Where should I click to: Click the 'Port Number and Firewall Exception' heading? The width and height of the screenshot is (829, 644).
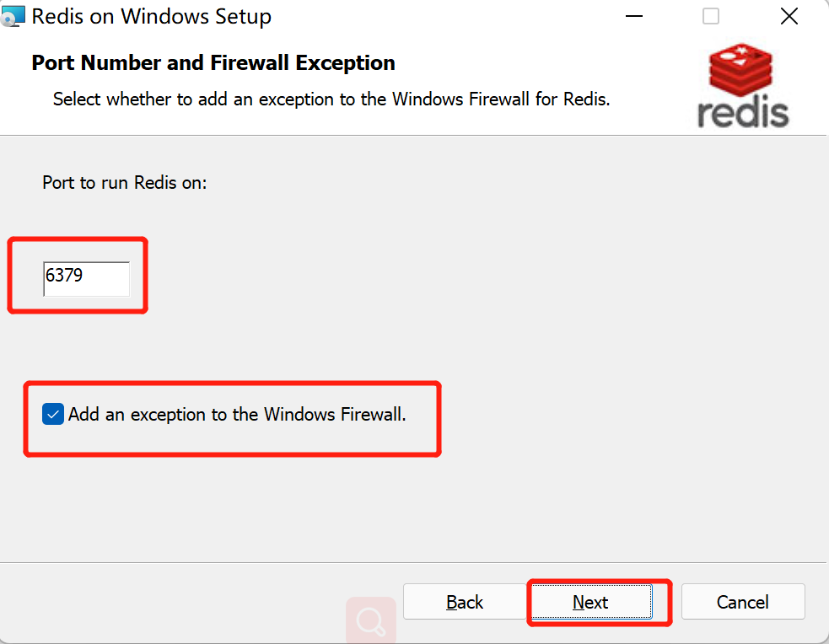click(213, 63)
